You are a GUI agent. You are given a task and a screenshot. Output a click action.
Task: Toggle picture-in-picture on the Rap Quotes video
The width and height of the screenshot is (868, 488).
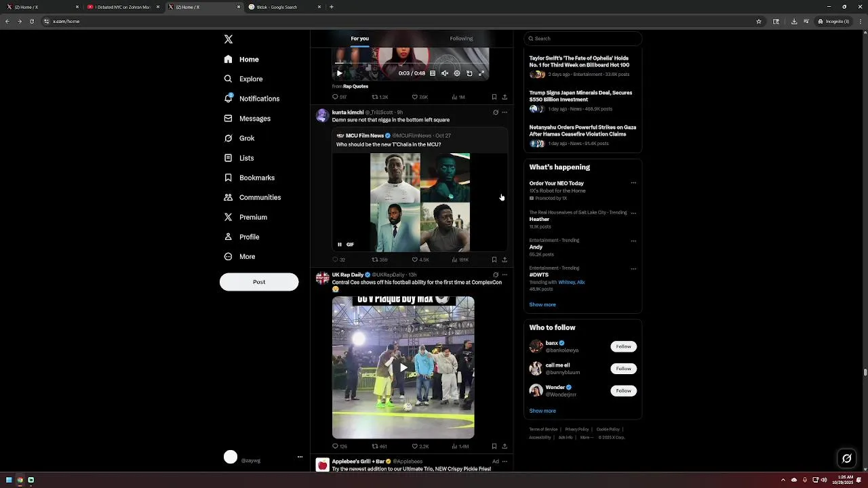469,73
